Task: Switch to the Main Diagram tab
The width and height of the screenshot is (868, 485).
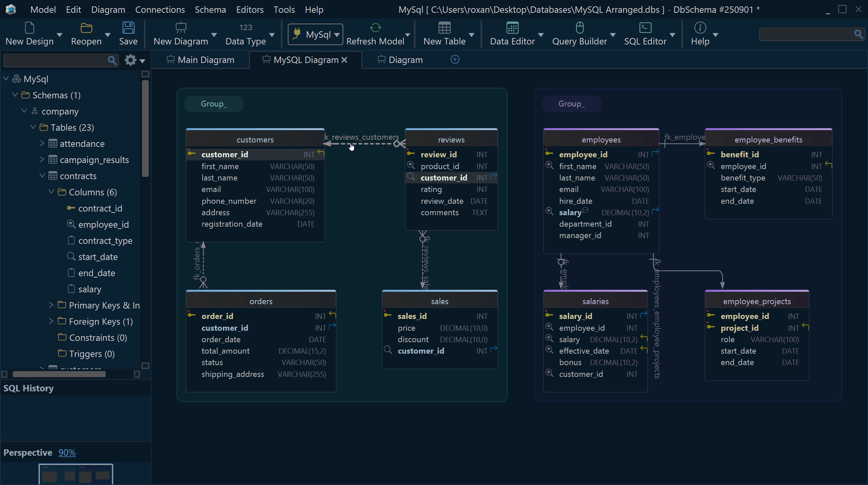Action: [201, 60]
